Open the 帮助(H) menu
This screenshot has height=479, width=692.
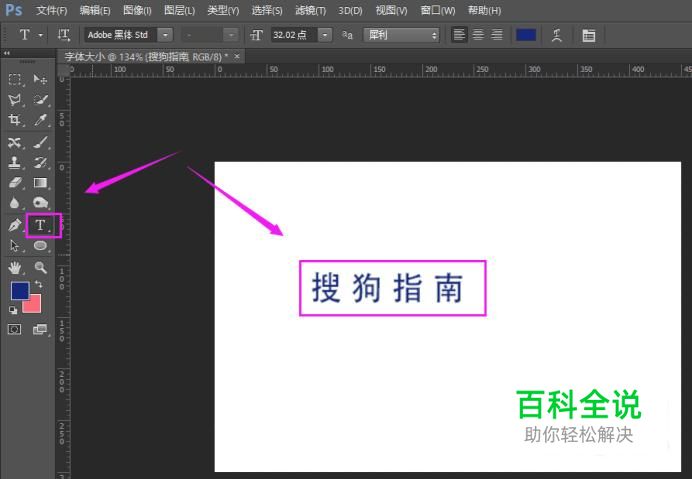(x=485, y=10)
